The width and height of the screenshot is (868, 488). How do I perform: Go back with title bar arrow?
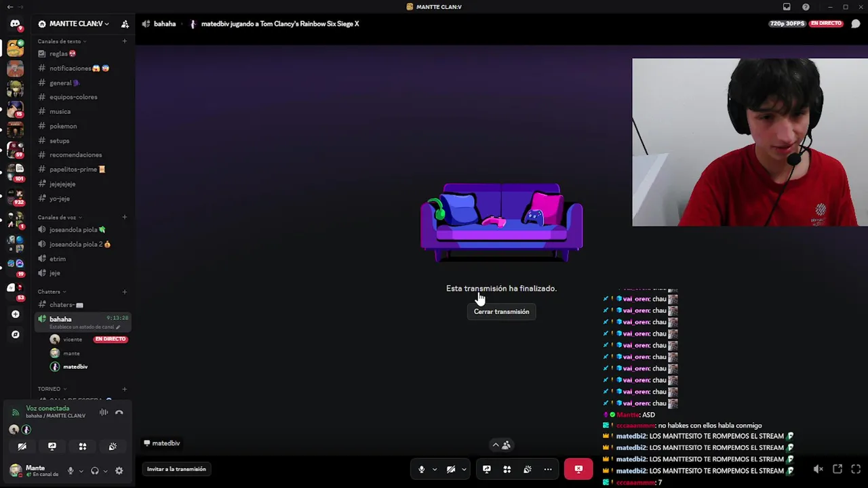click(x=9, y=7)
